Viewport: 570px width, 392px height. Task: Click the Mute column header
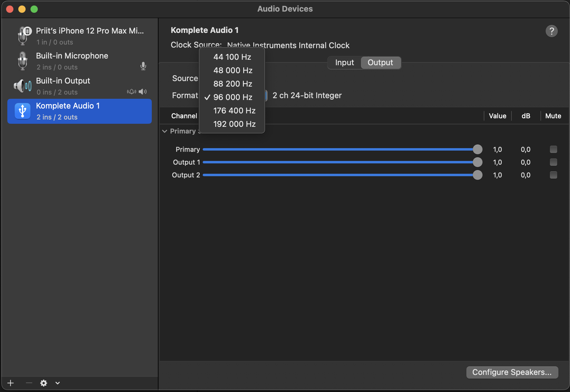coord(553,116)
